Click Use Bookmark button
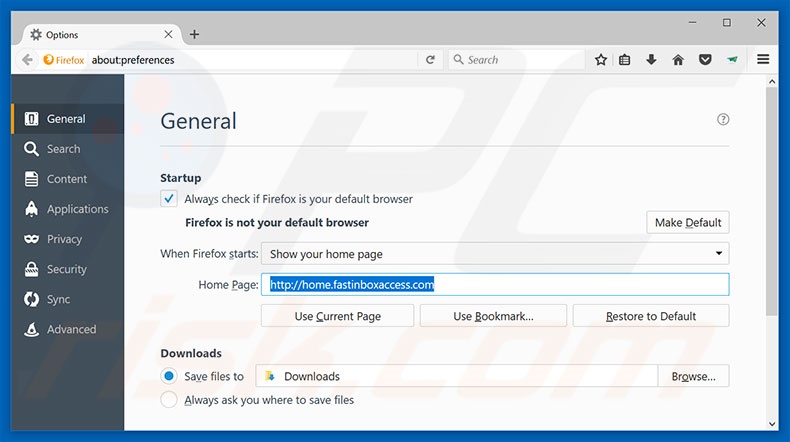This screenshot has height=442, width=790. click(x=493, y=316)
